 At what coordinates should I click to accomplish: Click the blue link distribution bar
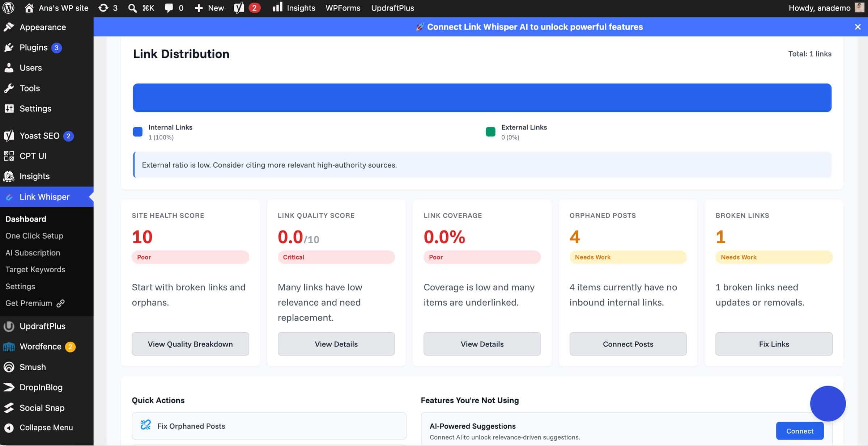(x=482, y=98)
